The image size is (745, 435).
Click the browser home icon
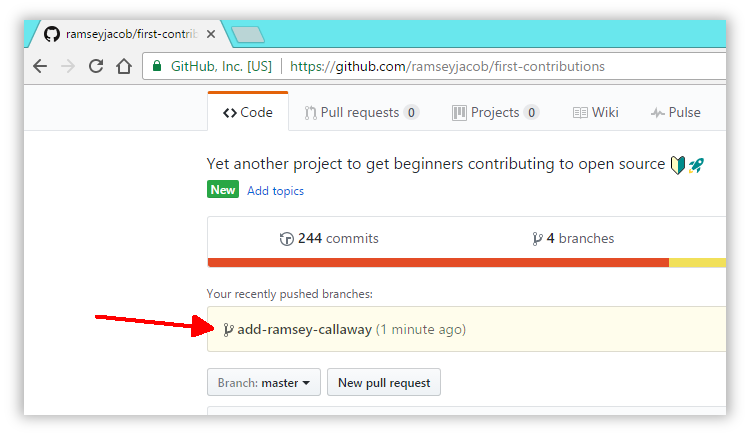[124, 66]
